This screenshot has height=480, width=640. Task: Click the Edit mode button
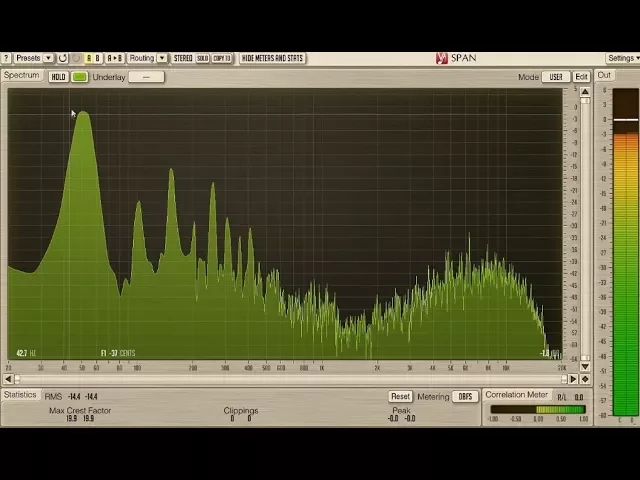pos(581,77)
